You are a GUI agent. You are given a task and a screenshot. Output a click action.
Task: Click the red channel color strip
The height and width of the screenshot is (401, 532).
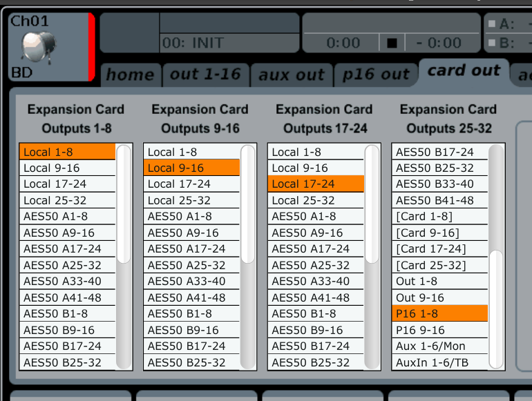tap(91, 47)
